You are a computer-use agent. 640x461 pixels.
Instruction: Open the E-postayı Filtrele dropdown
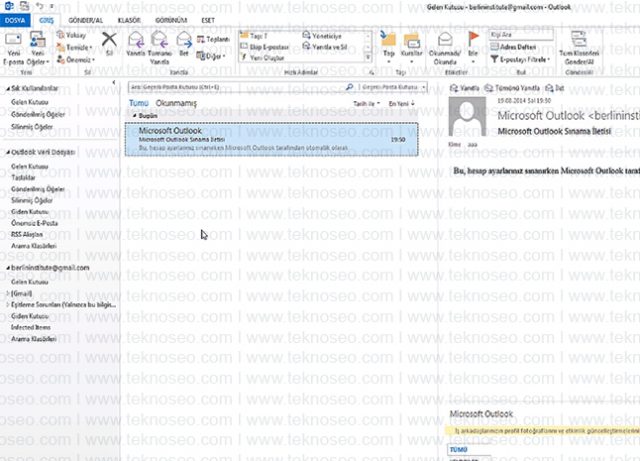[520, 60]
